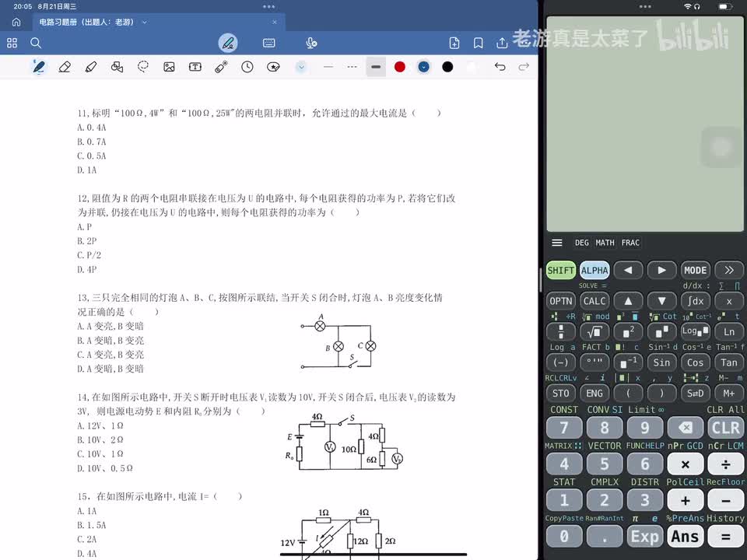Tap the Cos key

pos(695,362)
